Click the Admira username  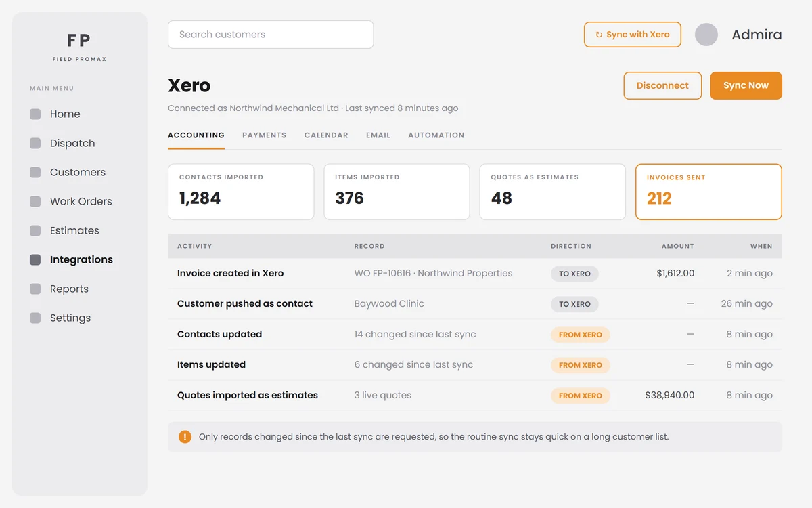tap(757, 35)
